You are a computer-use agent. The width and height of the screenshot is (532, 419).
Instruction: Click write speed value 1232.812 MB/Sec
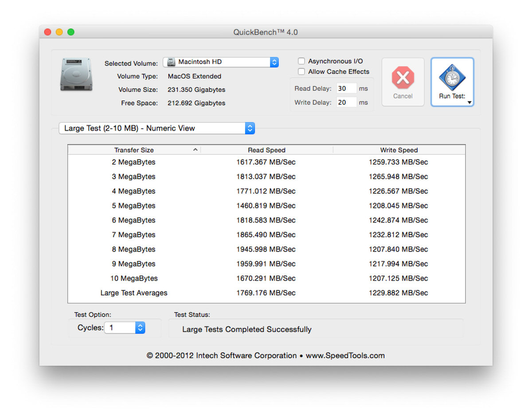(x=399, y=235)
